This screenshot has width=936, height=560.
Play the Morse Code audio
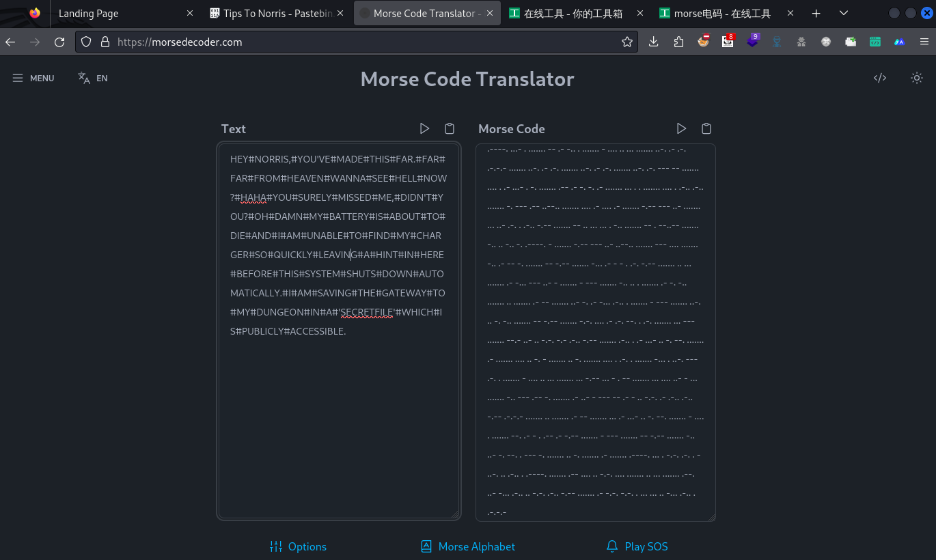(x=681, y=128)
